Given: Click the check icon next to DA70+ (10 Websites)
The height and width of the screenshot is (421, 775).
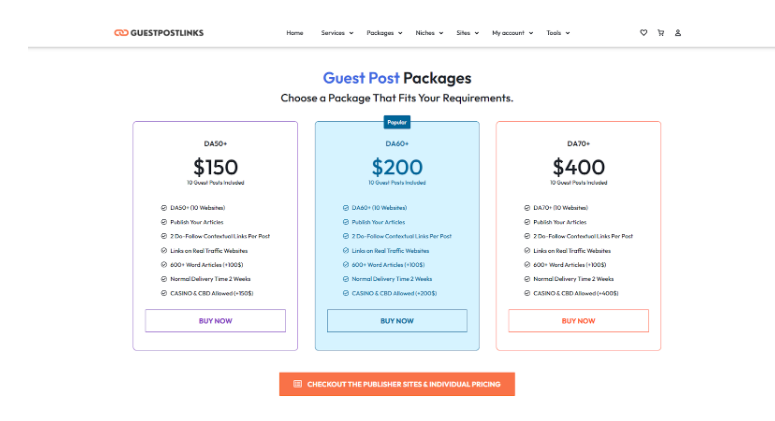Looking at the screenshot, I should (x=527, y=208).
